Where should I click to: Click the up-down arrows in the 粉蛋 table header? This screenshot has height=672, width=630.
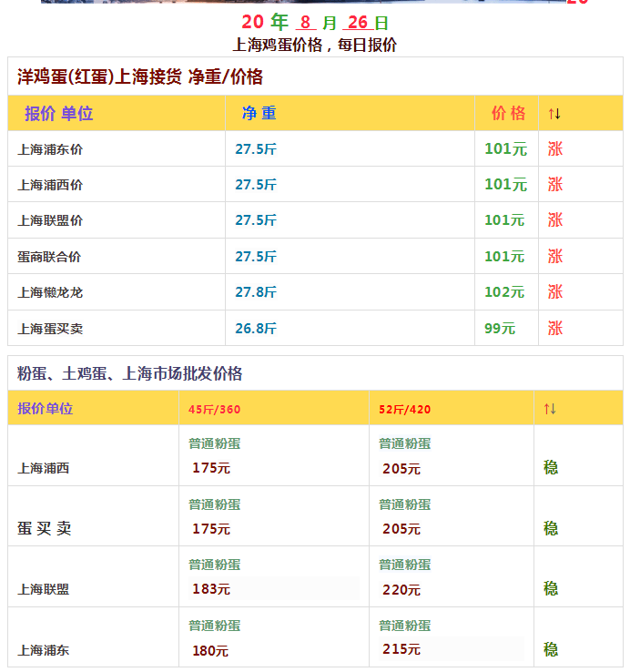pos(549,409)
